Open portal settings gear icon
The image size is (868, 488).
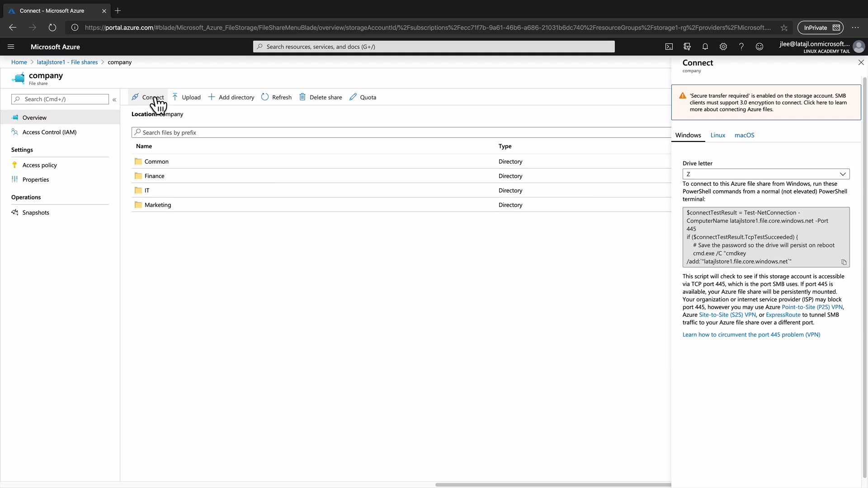tap(723, 47)
